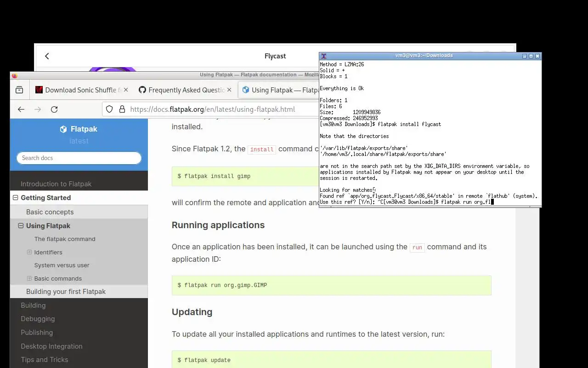This screenshot has width=588, height=368.
Task: Open Basic concepts page
Action: coord(50,212)
